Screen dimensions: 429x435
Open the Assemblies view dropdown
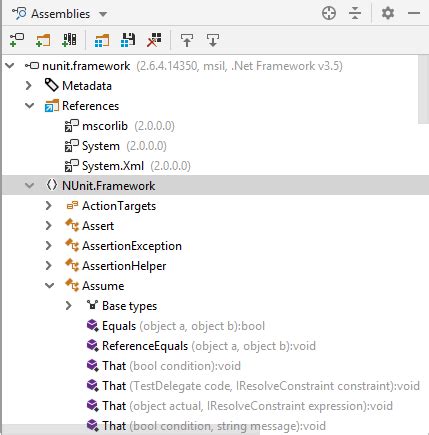pyautogui.click(x=103, y=14)
